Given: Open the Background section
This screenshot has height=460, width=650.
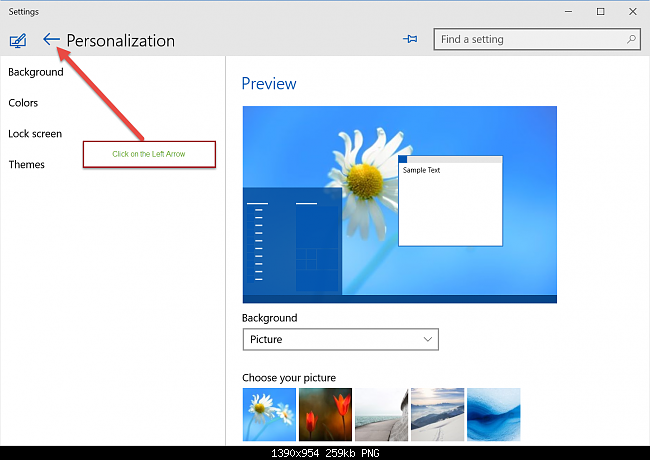Looking at the screenshot, I should (x=36, y=72).
